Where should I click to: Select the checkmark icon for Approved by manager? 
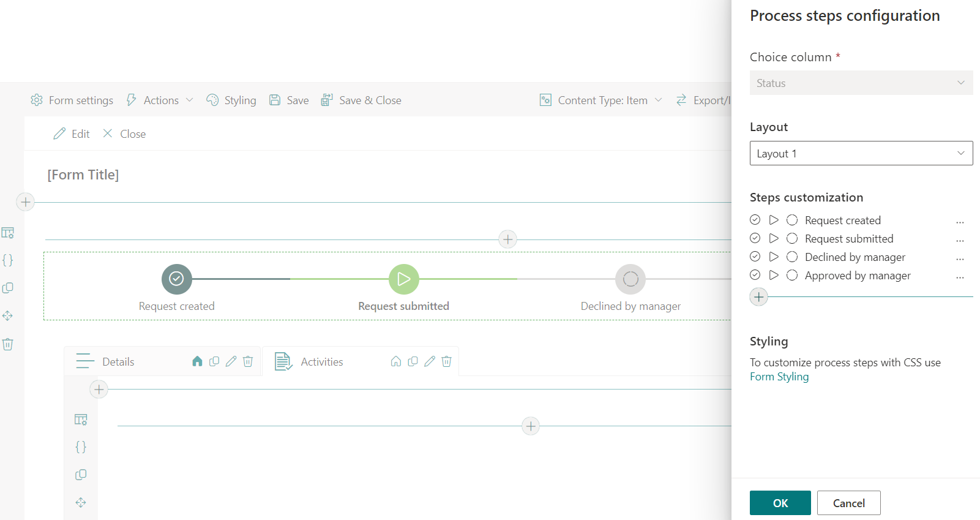point(755,275)
